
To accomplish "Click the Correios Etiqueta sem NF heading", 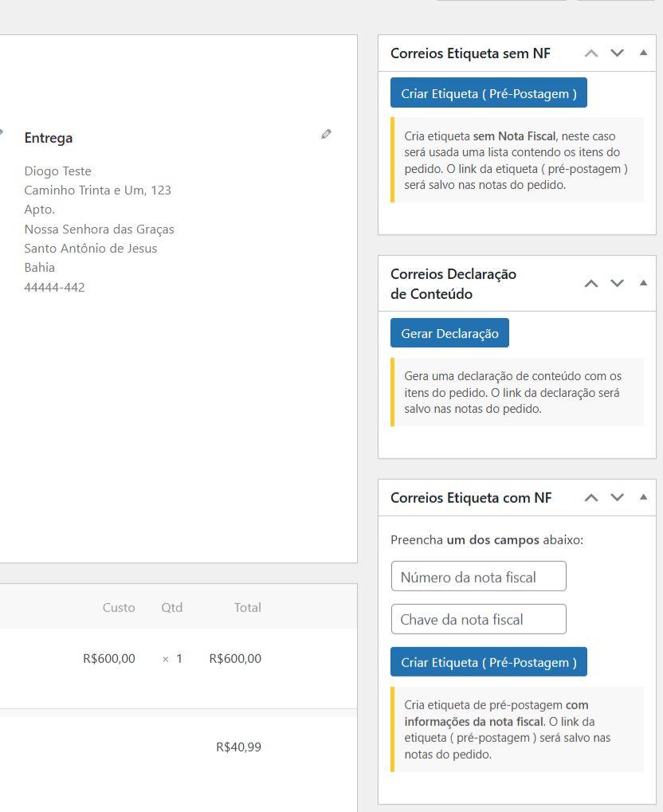I will [470, 53].
